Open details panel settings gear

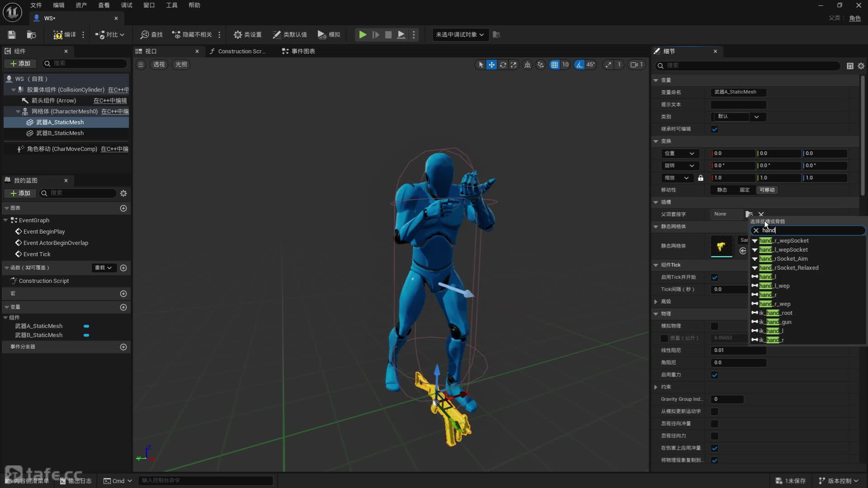pyautogui.click(x=861, y=66)
